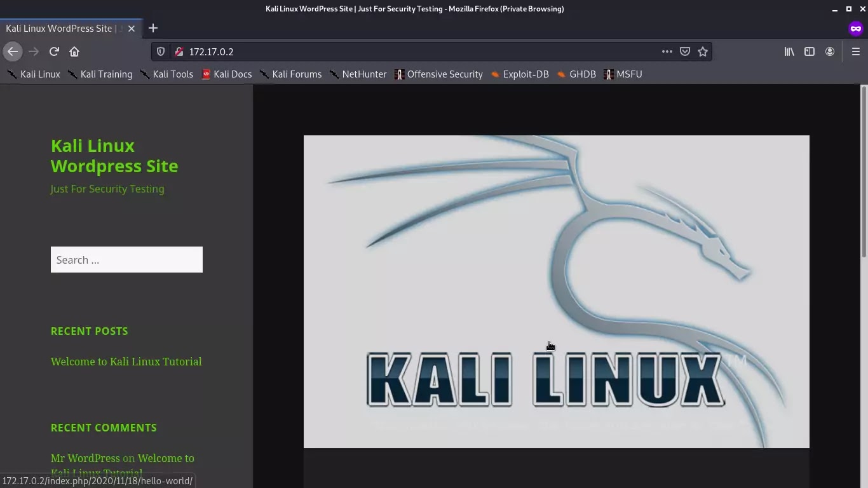This screenshot has width=868, height=488.
Task: Minimize the Firefox window
Action: [x=835, y=9]
